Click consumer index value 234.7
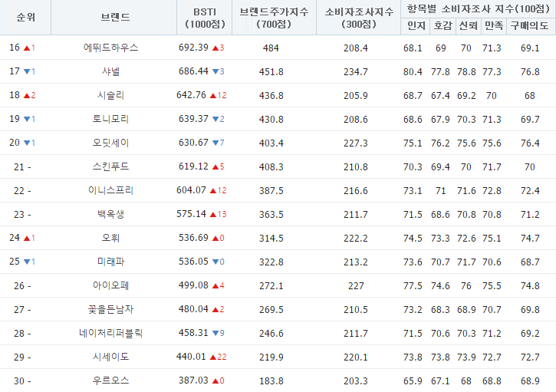556x392 pixels. coord(356,71)
